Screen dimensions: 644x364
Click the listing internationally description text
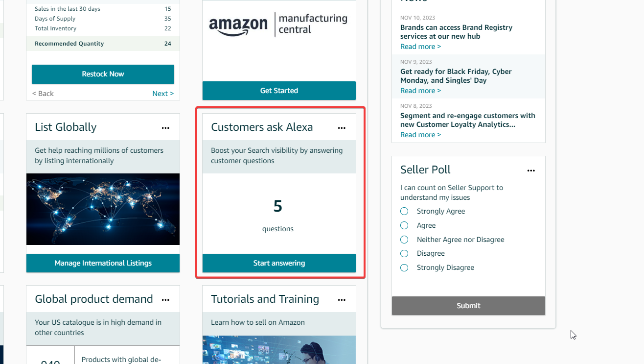pyautogui.click(x=99, y=155)
